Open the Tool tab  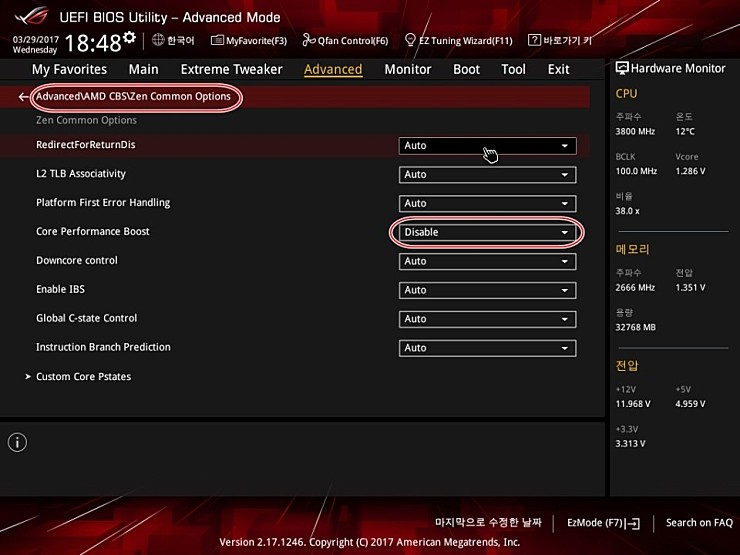(513, 69)
